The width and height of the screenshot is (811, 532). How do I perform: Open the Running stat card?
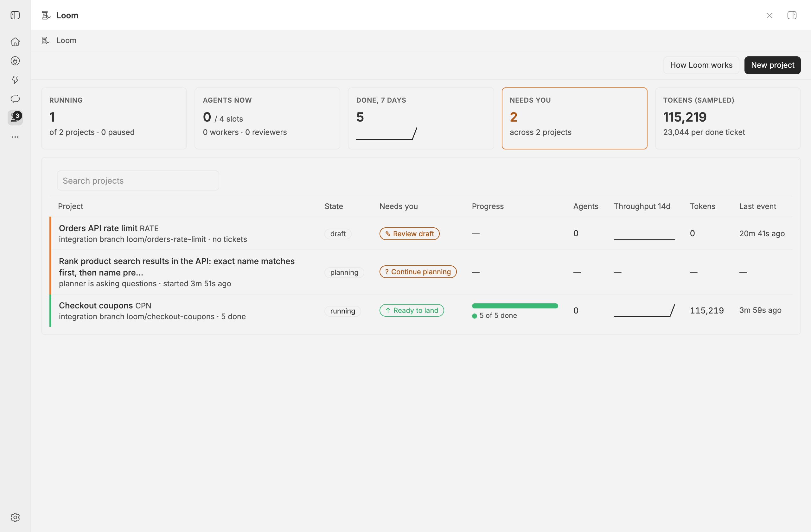114,118
